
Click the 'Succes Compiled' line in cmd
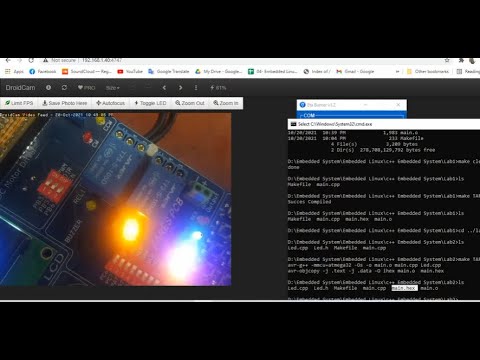(310, 202)
